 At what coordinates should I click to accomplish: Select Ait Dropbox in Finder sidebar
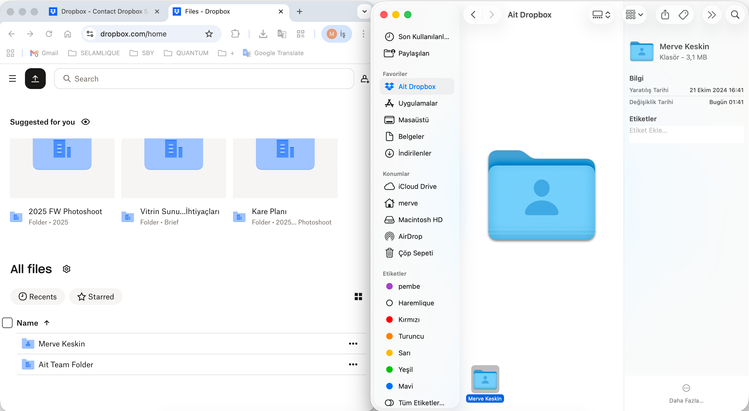[416, 87]
